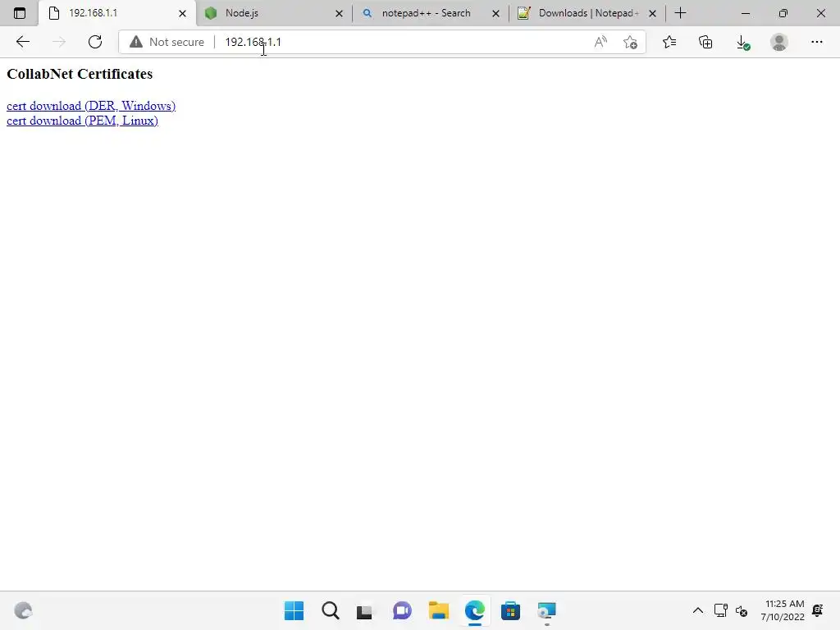Switch to notepad++ - Search tab

pos(431,13)
